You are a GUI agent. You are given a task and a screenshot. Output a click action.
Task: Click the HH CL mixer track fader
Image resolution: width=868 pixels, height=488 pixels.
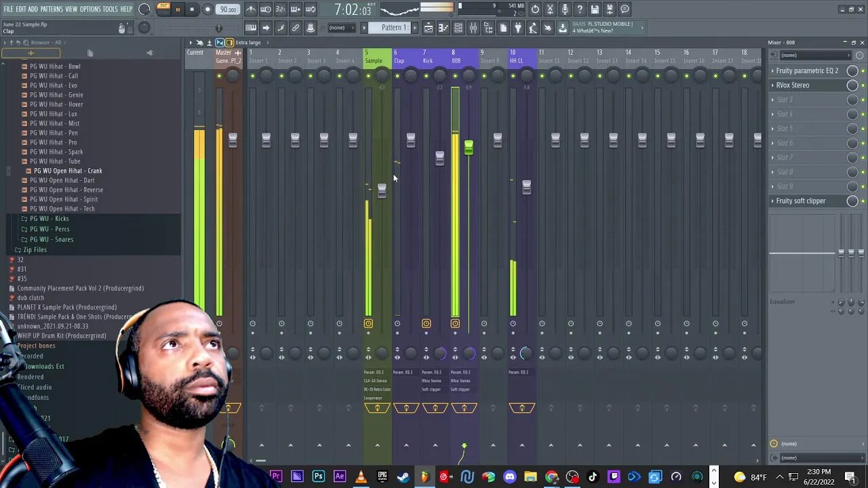(526, 186)
